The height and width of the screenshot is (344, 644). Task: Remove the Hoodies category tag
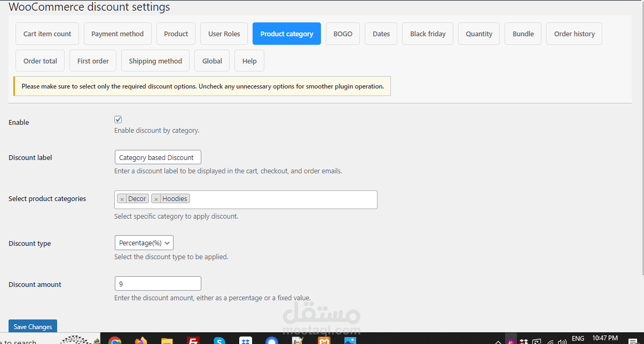point(156,199)
